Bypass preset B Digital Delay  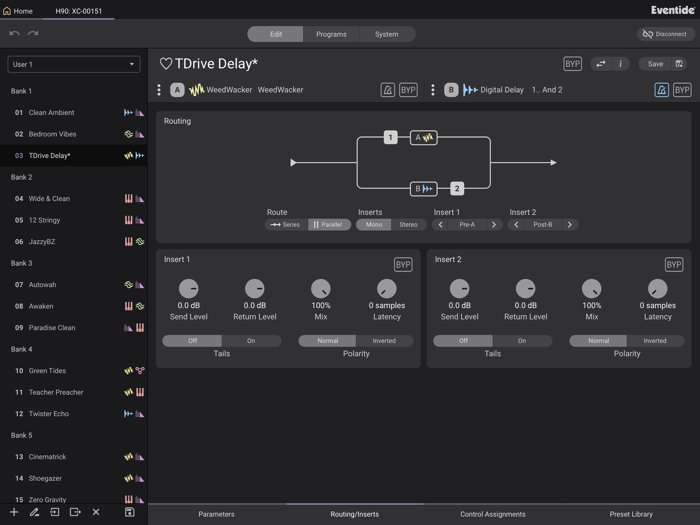[682, 90]
